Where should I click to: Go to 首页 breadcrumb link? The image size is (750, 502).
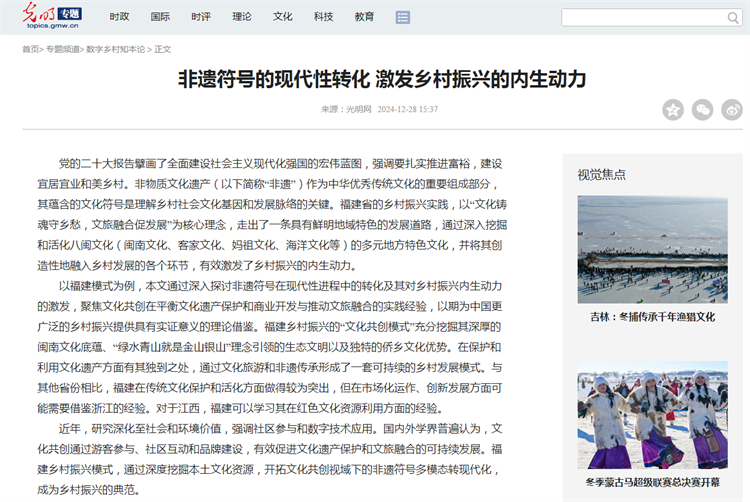click(x=31, y=49)
